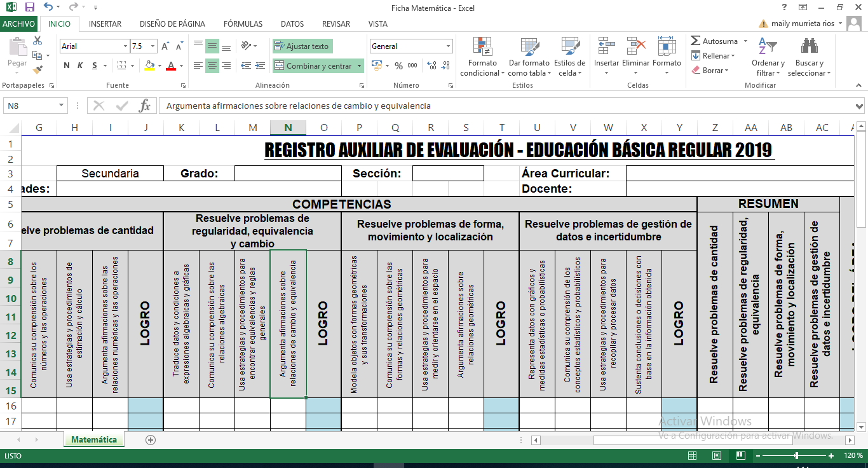This screenshot has height=468, width=868.
Task: Toggle bold (N) formatting
Action: click(67, 65)
